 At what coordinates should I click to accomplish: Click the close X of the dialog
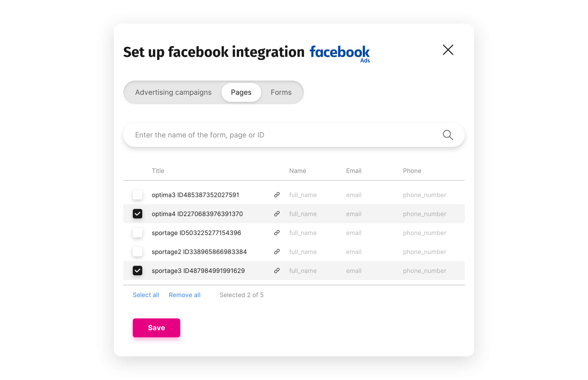[x=448, y=50]
